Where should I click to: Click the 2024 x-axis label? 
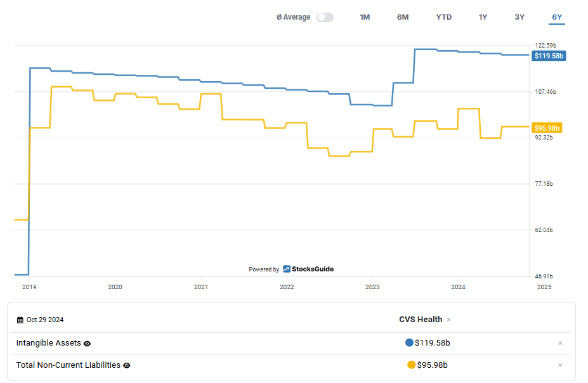pyautogui.click(x=458, y=287)
